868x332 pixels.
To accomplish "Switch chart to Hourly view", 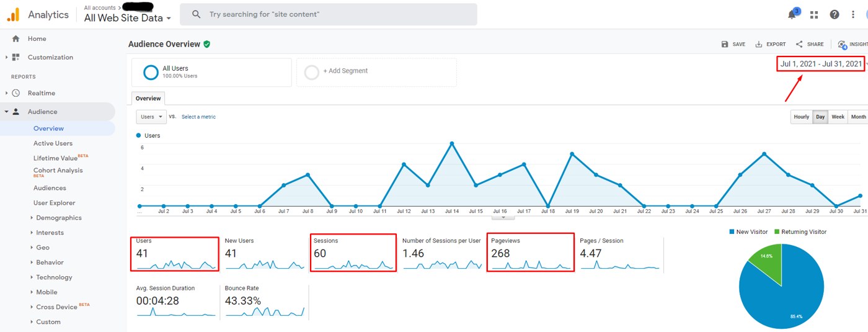I will click(802, 117).
